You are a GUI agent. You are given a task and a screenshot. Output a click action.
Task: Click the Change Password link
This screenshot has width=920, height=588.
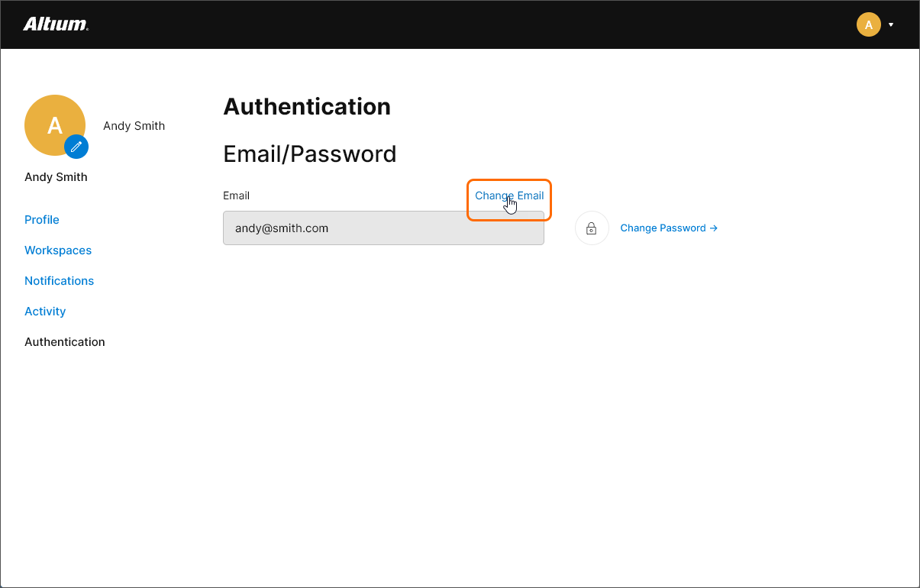click(663, 228)
